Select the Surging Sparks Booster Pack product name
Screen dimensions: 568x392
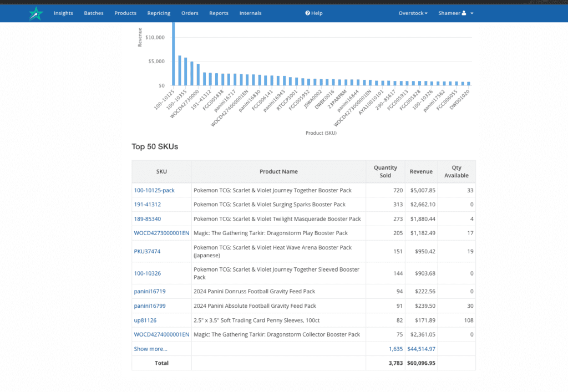point(270,205)
